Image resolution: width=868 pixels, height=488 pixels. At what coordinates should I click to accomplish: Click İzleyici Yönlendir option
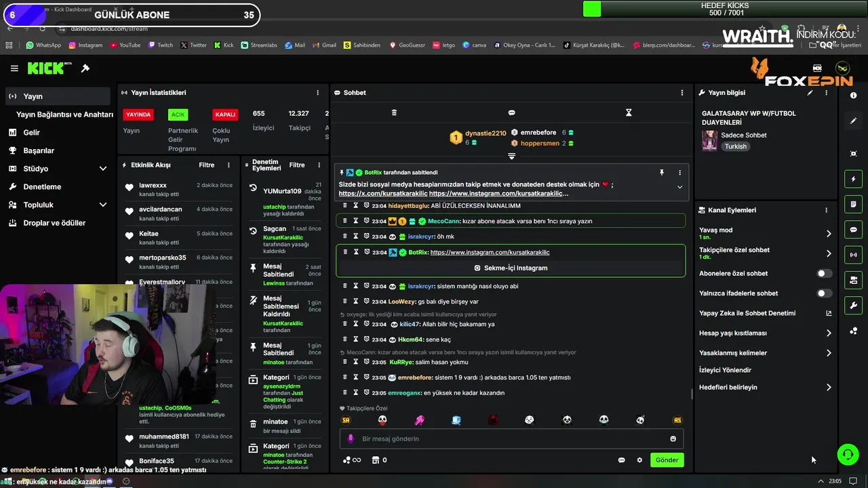tap(725, 370)
